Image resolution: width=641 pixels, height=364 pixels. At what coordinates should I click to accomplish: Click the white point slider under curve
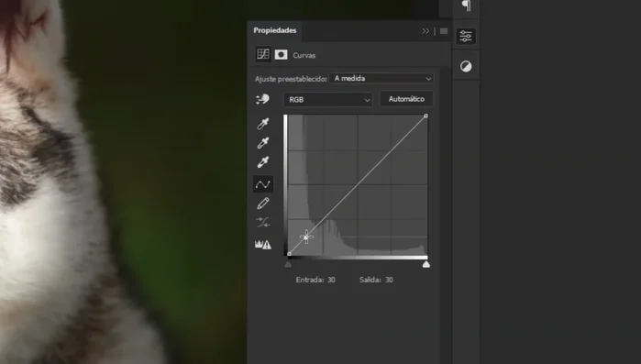point(426,264)
